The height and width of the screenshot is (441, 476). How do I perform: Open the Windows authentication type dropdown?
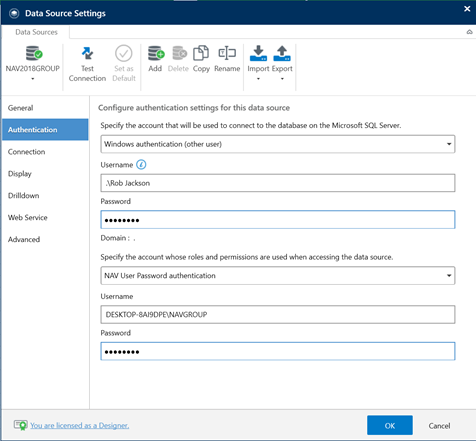278,144
